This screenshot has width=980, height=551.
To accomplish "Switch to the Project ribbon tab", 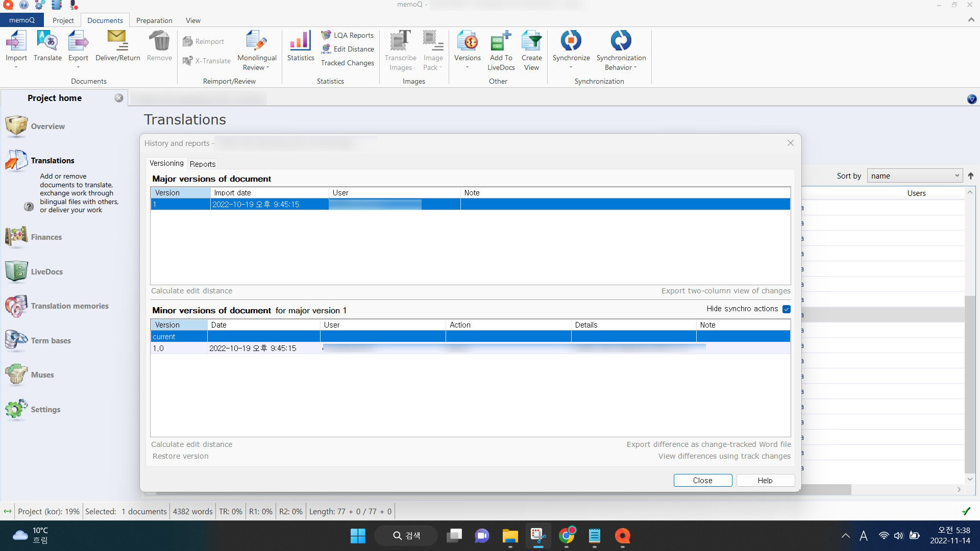I will pyautogui.click(x=63, y=20).
